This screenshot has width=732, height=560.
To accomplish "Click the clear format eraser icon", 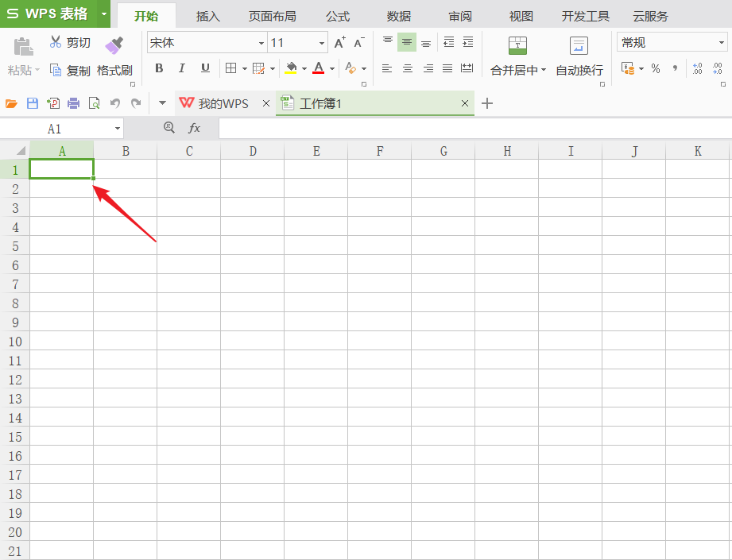I will (x=351, y=68).
